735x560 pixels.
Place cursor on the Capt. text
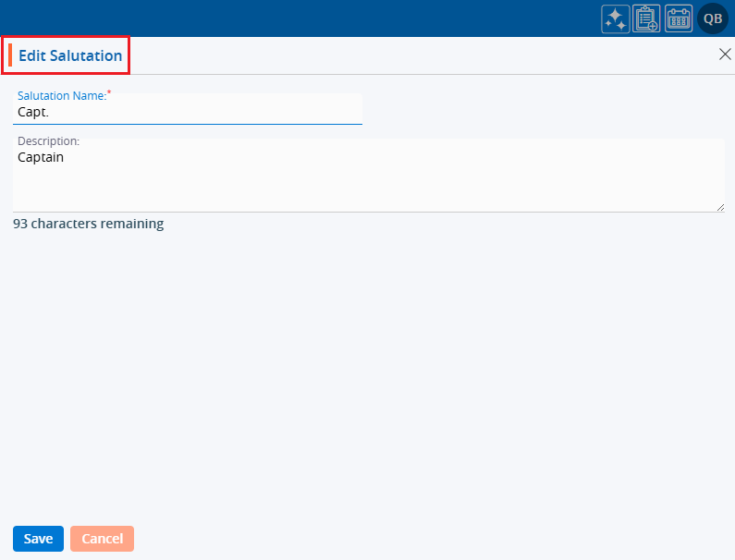pyautogui.click(x=33, y=112)
